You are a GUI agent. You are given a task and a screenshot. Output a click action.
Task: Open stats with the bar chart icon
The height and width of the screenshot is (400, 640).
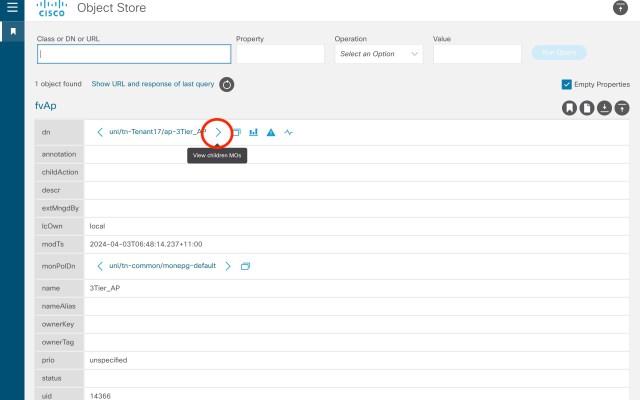(253, 132)
